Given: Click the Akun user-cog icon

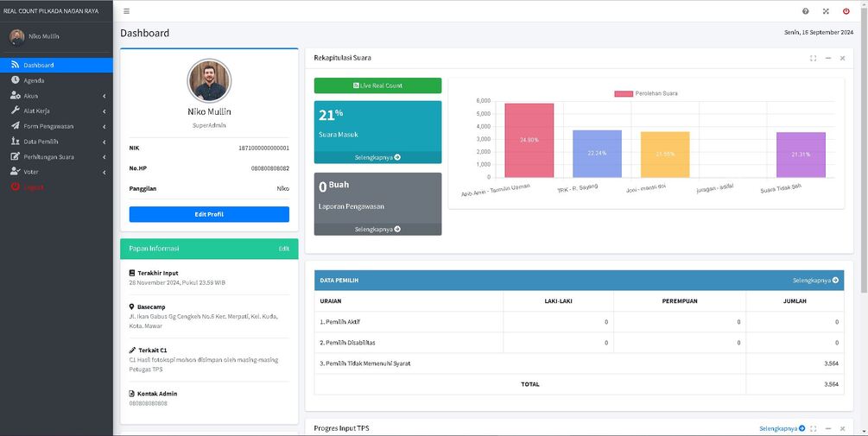Looking at the screenshot, I should 16,96.
